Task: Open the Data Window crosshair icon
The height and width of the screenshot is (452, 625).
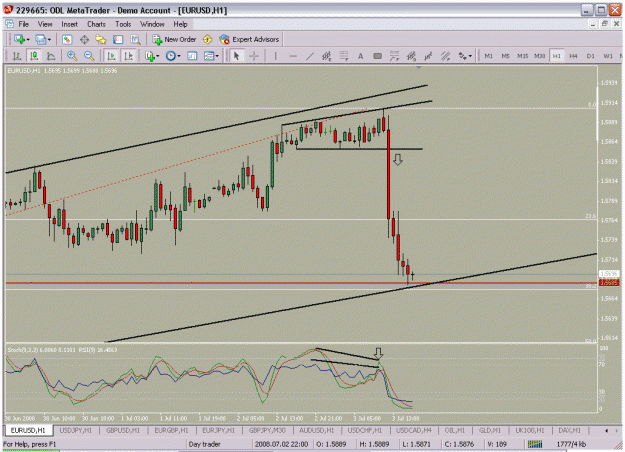Action: 85,39
